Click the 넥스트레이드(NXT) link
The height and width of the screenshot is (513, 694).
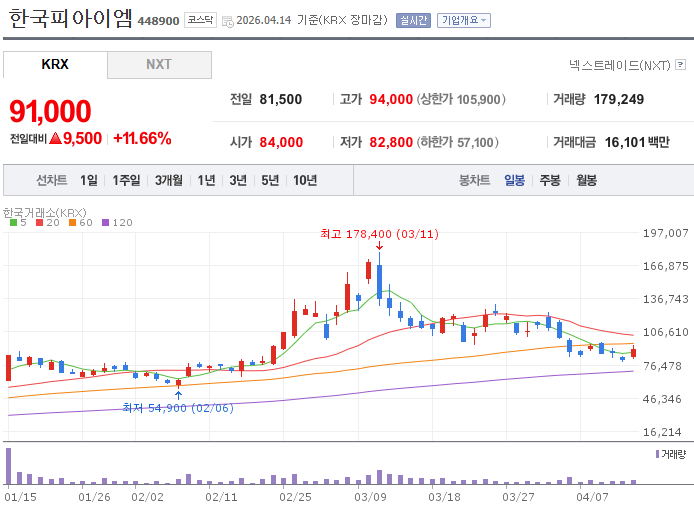[x=620, y=66]
